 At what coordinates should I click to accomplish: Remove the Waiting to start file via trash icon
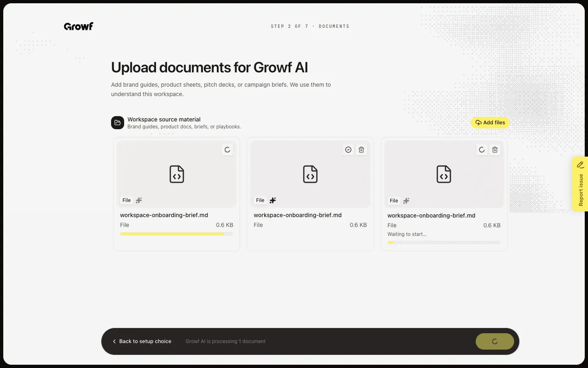click(x=495, y=150)
